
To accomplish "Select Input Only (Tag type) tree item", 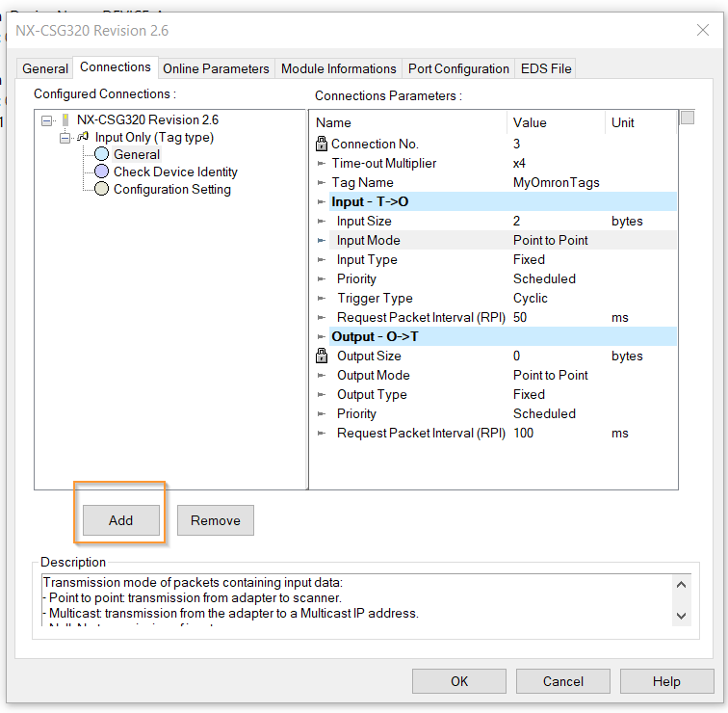I will [154, 138].
